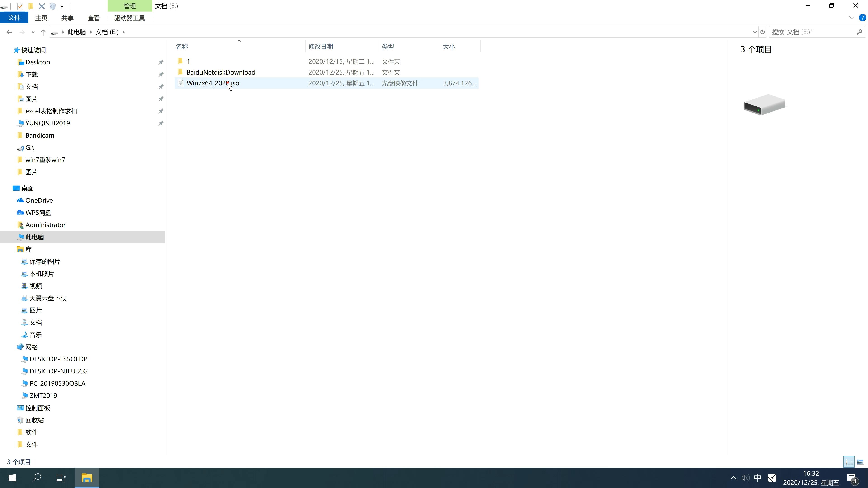The width and height of the screenshot is (868, 488).
Task: Click the up directory icon
Action: [x=42, y=32]
